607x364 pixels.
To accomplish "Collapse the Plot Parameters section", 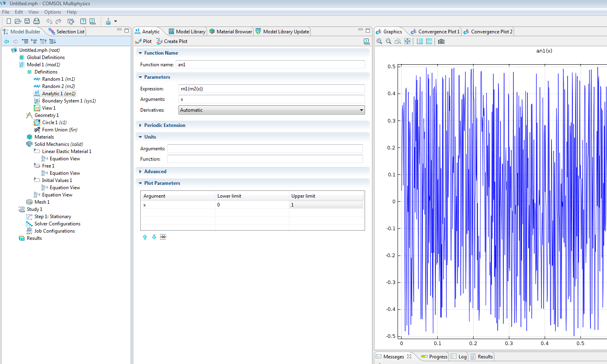I will pos(162,183).
